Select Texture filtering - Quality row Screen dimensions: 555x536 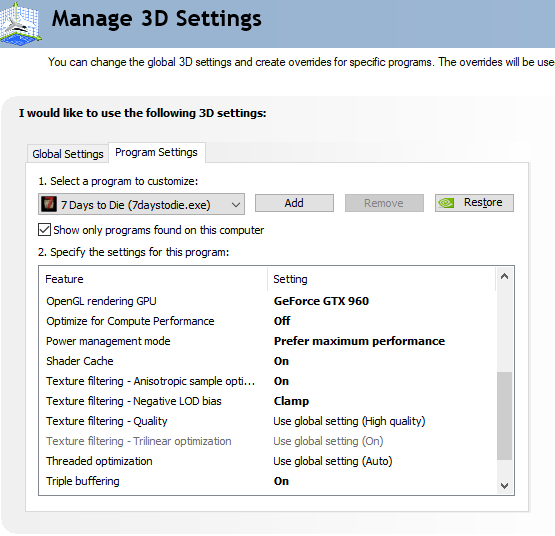click(x=267, y=421)
